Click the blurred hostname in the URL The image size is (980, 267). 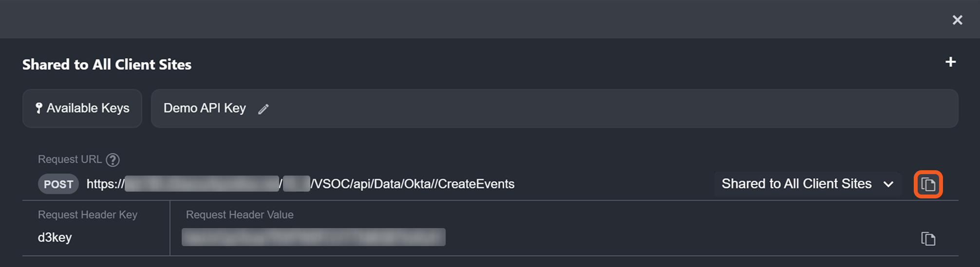coord(202,184)
